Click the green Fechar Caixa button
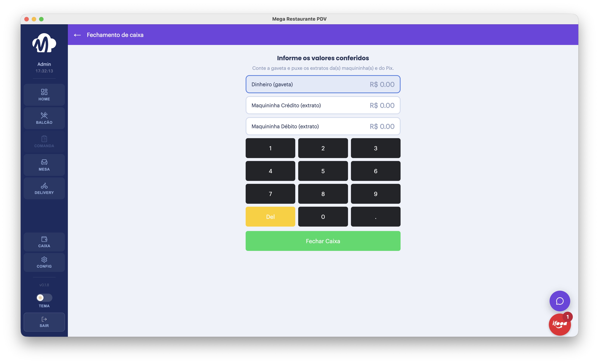This screenshot has height=364, width=599. 323,241
